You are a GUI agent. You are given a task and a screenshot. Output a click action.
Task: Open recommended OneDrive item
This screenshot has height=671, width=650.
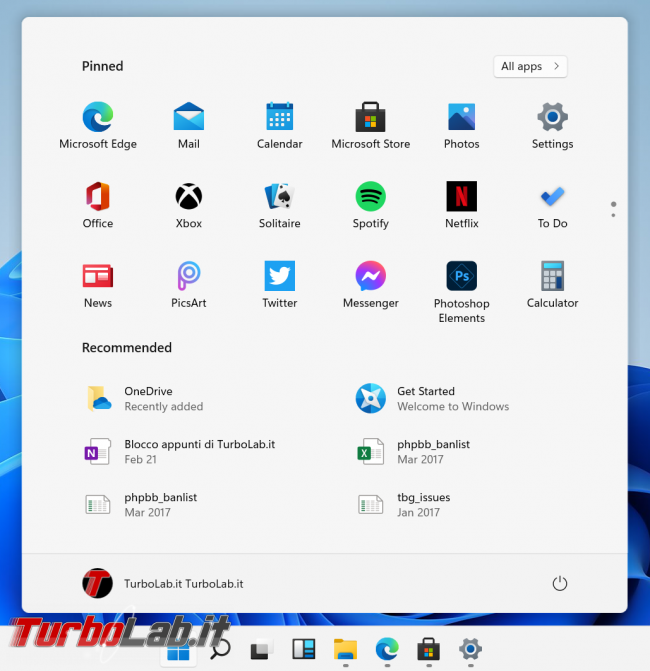point(144,398)
